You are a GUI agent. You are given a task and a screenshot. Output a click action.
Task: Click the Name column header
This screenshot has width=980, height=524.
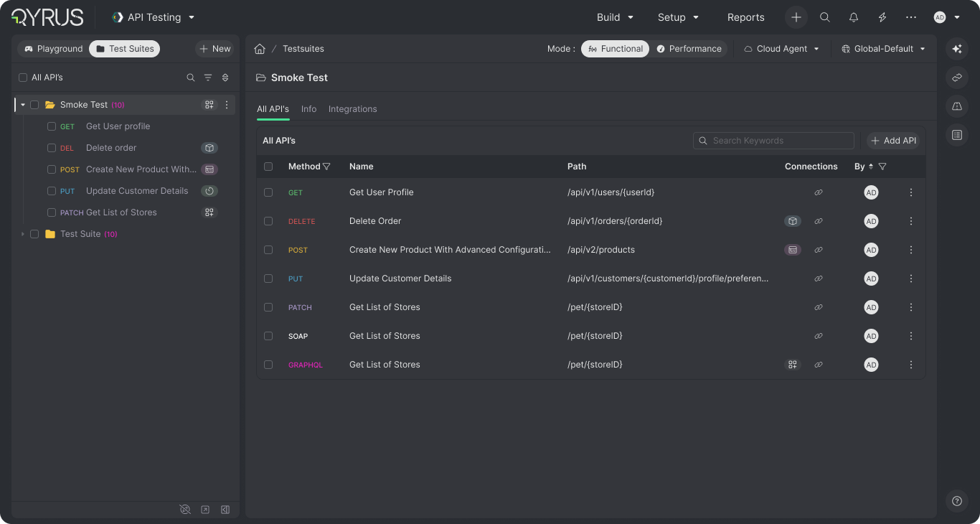[x=361, y=167]
